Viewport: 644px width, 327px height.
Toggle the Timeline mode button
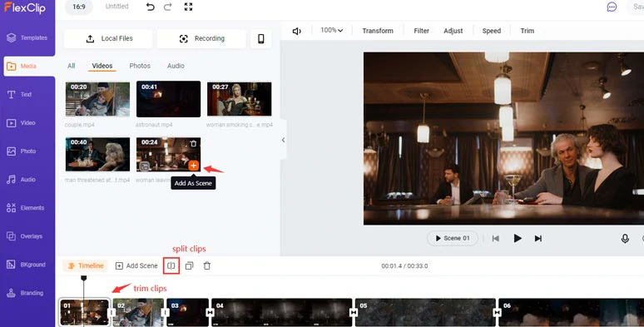85,265
